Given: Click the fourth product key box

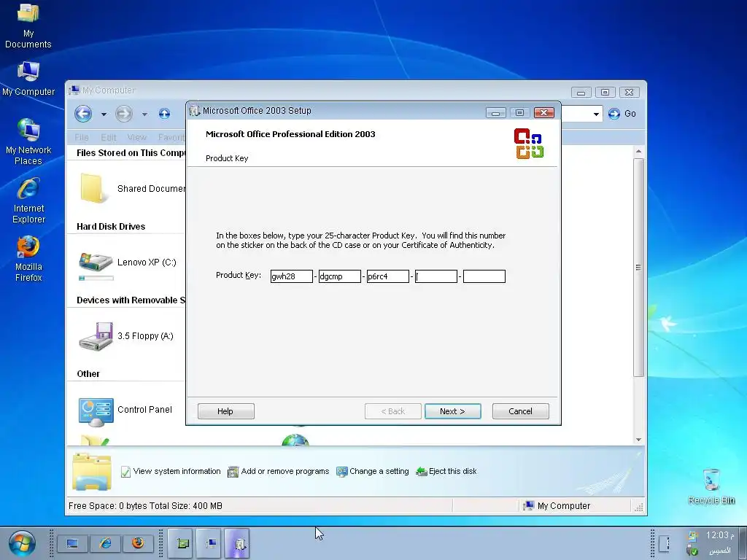Looking at the screenshot, I should [x=436, y=276].
